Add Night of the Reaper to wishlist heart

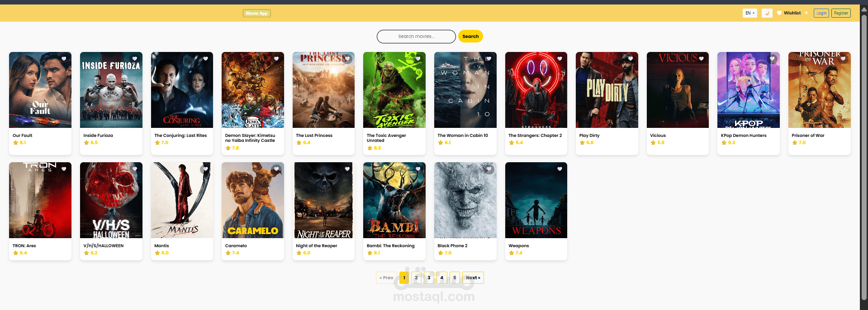click(347, 169)
